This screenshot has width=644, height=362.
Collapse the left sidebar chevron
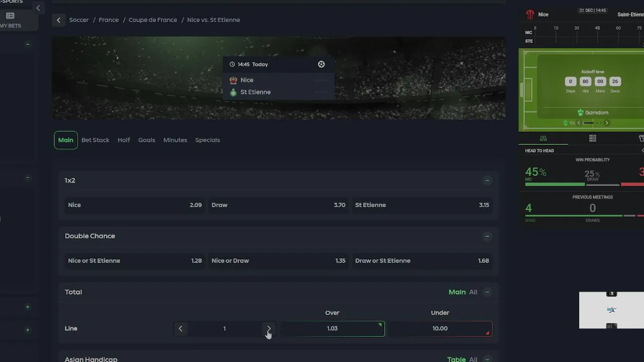[x=38, y=8]
